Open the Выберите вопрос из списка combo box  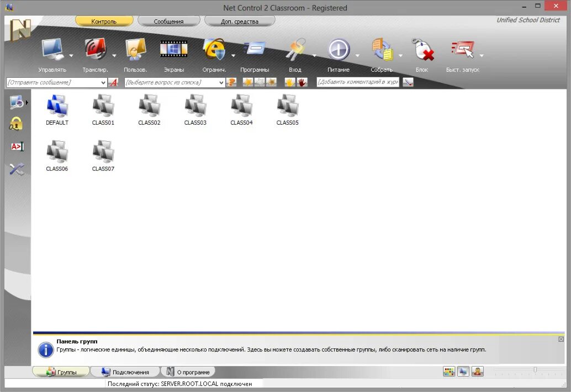[175, 83]
